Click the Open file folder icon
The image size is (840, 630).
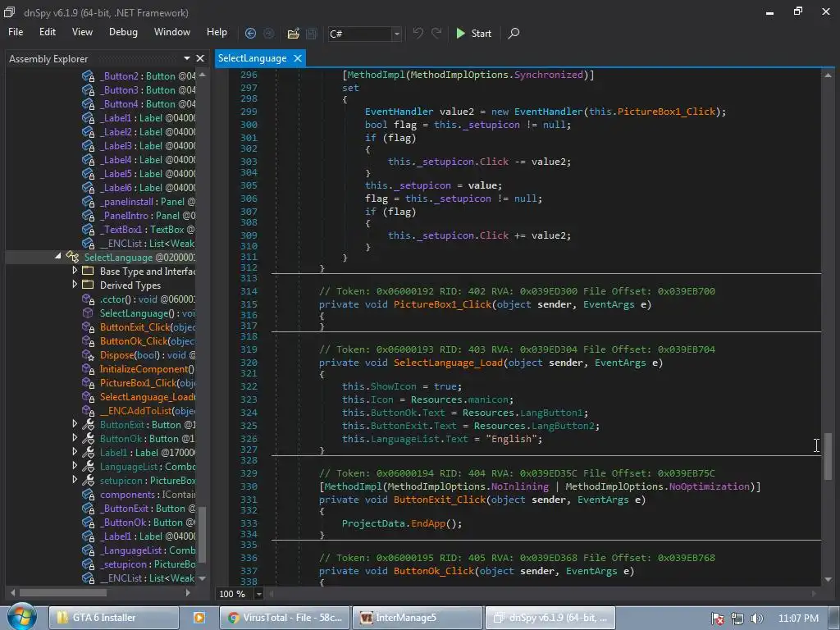coord(293,34)
